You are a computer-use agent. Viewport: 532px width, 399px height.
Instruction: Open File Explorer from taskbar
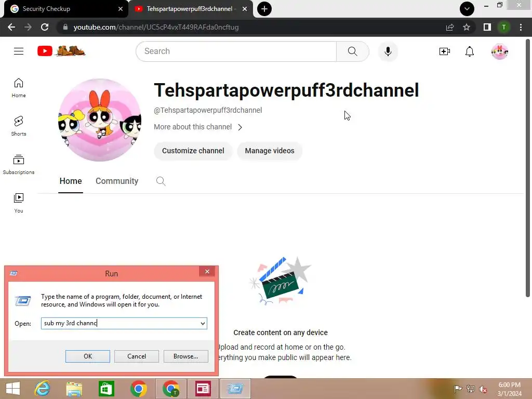(74, 389)
